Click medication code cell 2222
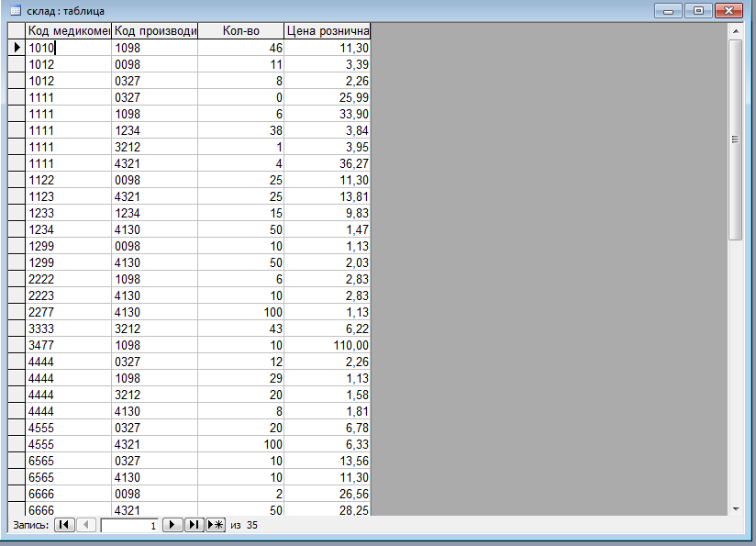This screenshot has width=756, height=546. pyautogui.click(x=69, y=279)
